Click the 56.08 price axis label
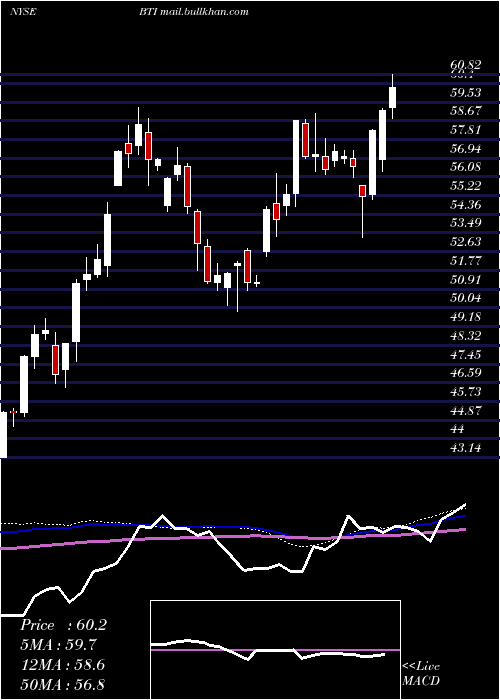Image resolution: width=500 pixels, height=700 pixels. coord(466,167)
